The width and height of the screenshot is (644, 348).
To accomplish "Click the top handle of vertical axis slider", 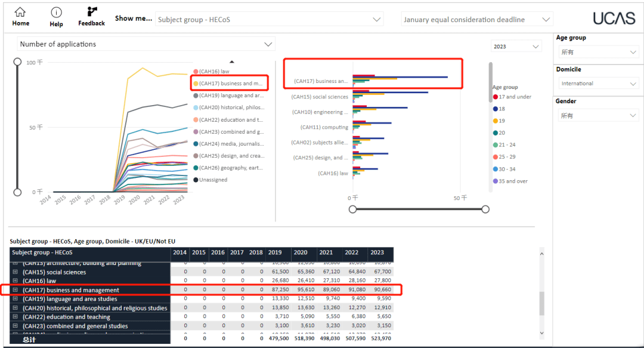I will click(18, 62).
